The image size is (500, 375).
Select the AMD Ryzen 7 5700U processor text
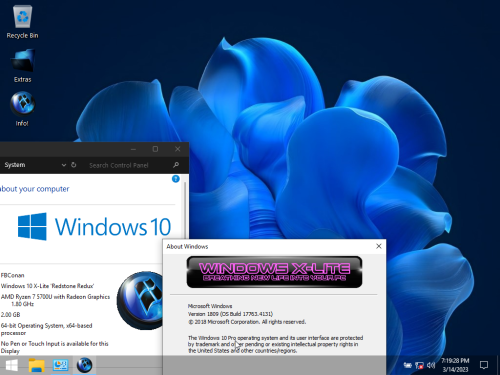55,300
